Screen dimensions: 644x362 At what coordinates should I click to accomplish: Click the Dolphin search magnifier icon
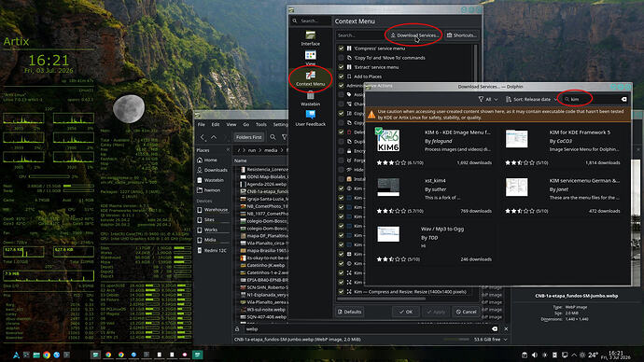[x=273, y=137]
